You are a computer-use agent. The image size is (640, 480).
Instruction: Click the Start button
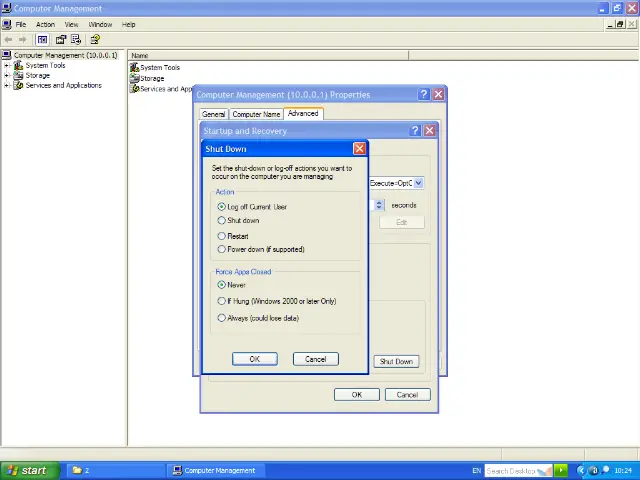[x=30, y=471]
